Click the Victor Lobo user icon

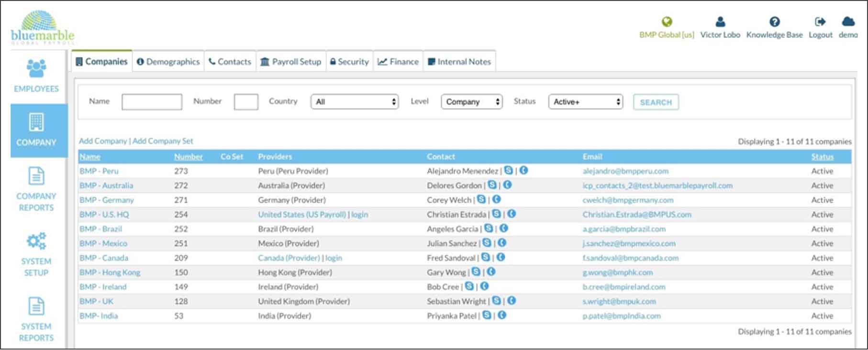click(720, 22)
